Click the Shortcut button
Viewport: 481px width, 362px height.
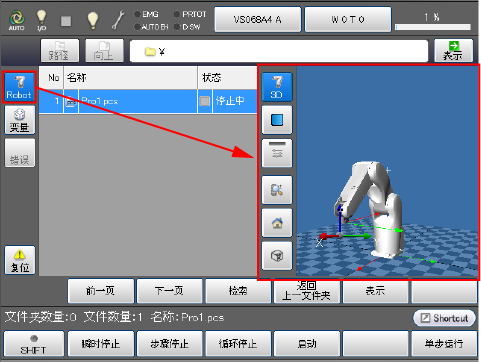pyautogui.click(x=444, y=318)
